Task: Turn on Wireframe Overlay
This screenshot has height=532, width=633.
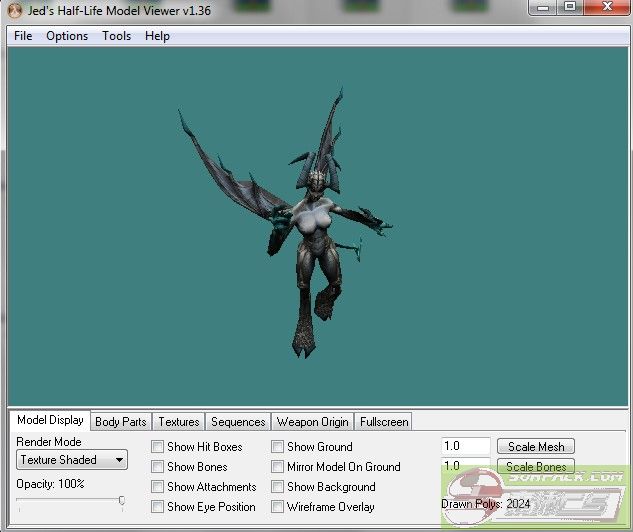Action: 277,507
